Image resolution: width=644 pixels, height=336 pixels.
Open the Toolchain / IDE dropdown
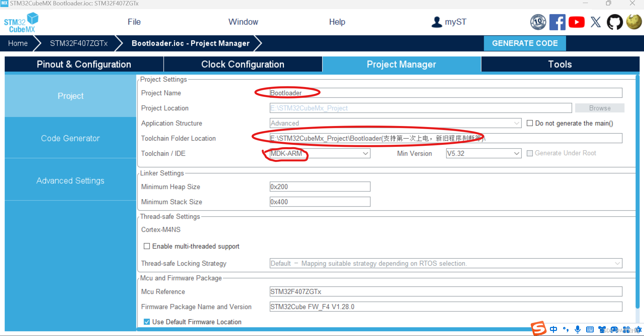(x=365, y=153)
